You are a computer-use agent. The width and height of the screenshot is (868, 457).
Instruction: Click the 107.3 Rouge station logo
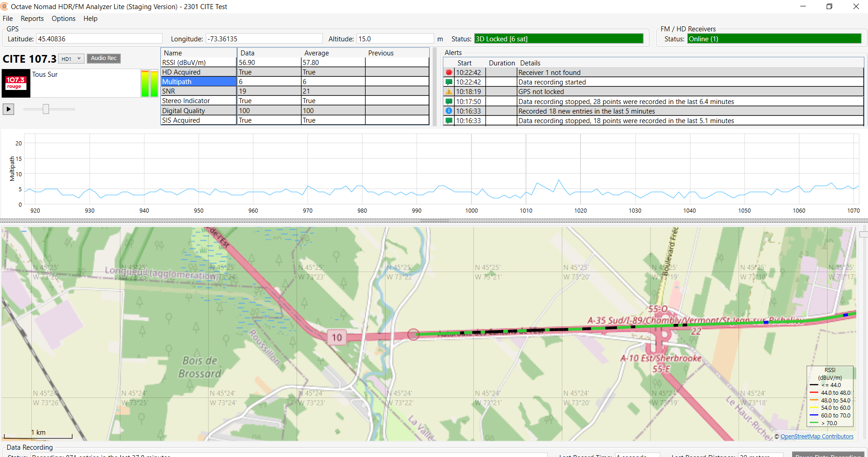[x=16, y=83]
